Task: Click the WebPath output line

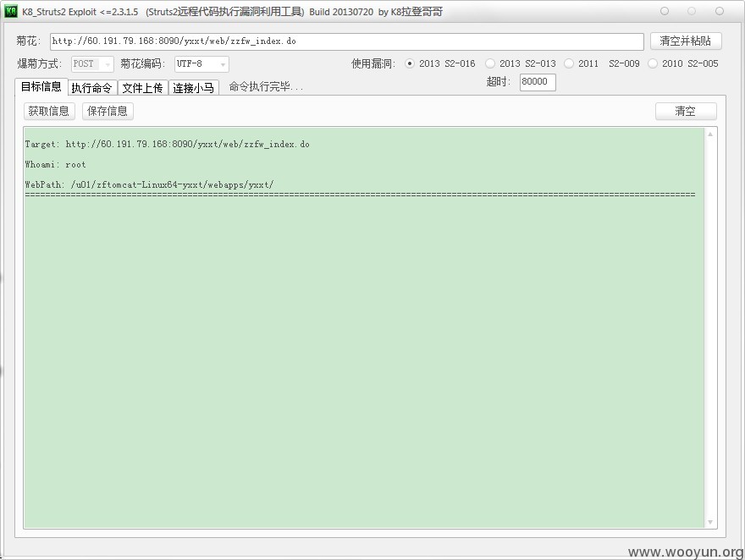Action: 149,184
